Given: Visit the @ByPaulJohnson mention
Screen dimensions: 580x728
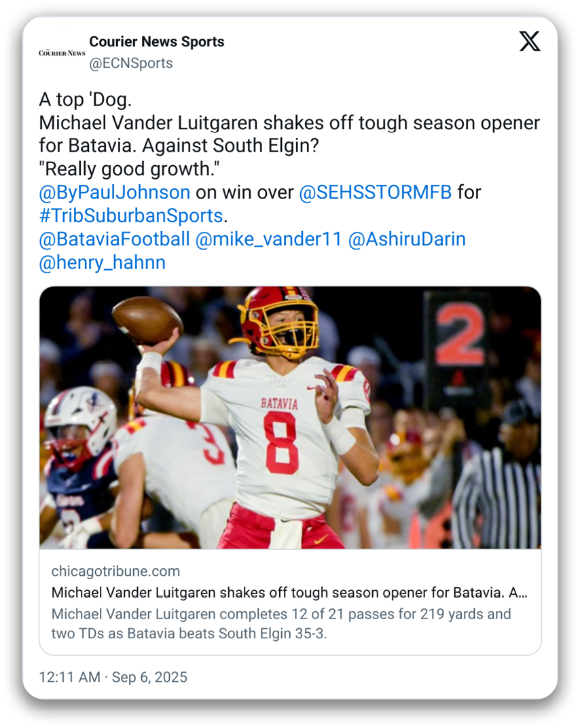Looking at the screenshot, I should point(115,192).
